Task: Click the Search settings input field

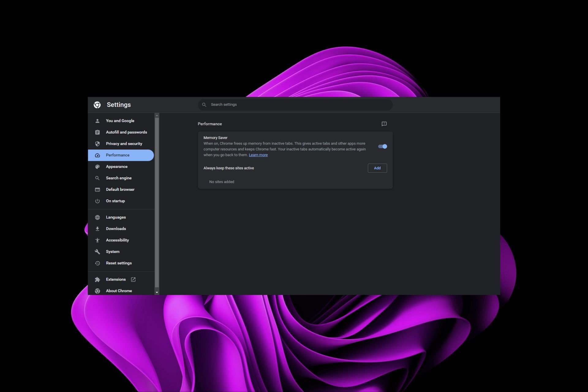Action: pos(295,105)
